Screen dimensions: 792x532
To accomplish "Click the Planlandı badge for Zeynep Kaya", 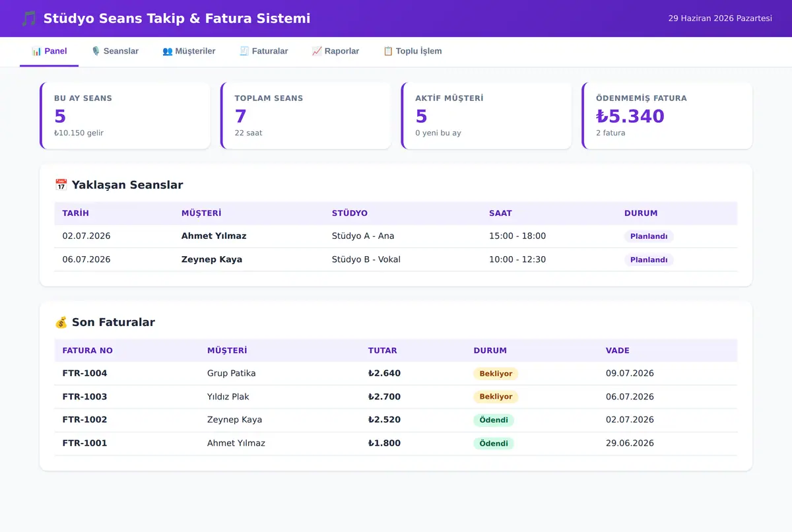I will click(x=649, y=260).
